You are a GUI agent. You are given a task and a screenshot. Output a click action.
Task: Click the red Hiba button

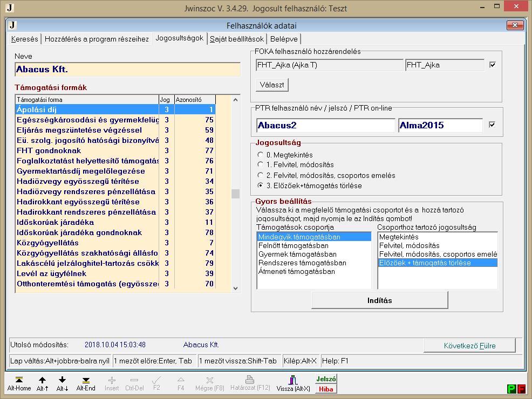326,389
